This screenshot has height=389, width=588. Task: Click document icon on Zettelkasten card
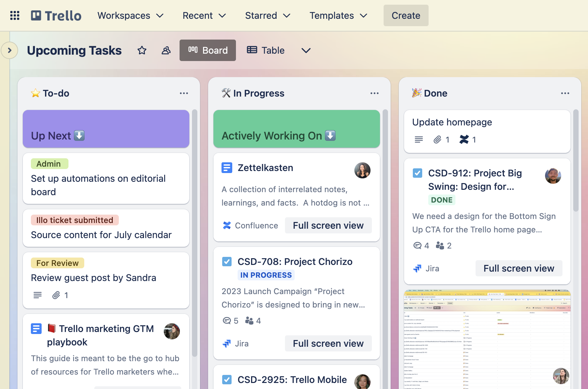(x=227, y=168)
